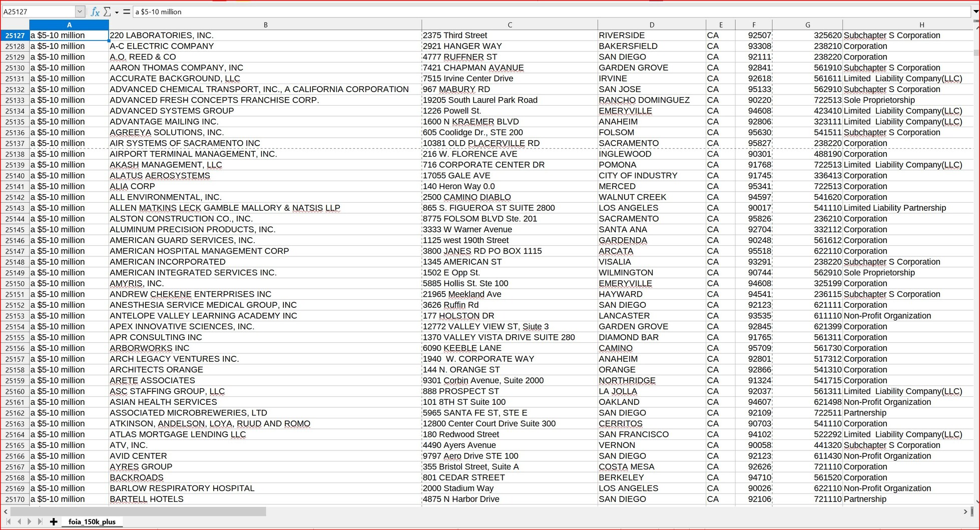
Task: Click the horizontal scrollbar right arrow
Action: [965, 511]
